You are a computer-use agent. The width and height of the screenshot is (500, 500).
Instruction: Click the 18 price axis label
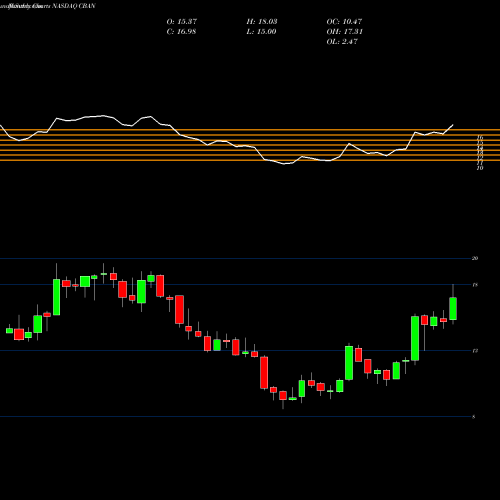click(x=475, y=285)
